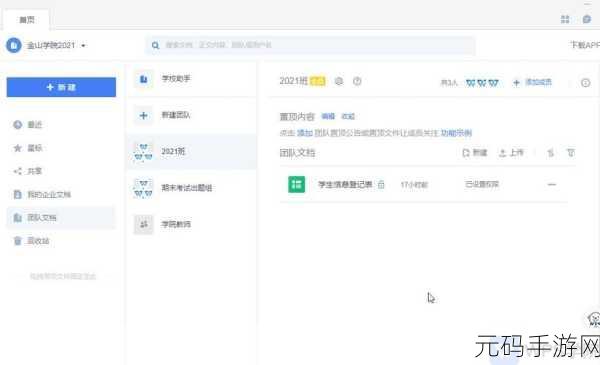600x365 pixels.
Task: Click the dash more-actions for 学生信息登记表 row
Action: [x=551, y=184]
